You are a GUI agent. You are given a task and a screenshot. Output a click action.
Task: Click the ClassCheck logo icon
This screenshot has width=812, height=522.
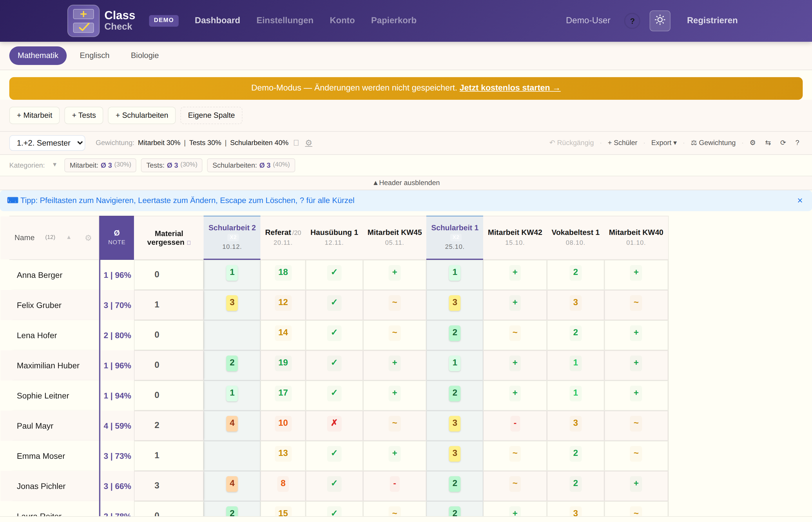[x=83, y=21]
